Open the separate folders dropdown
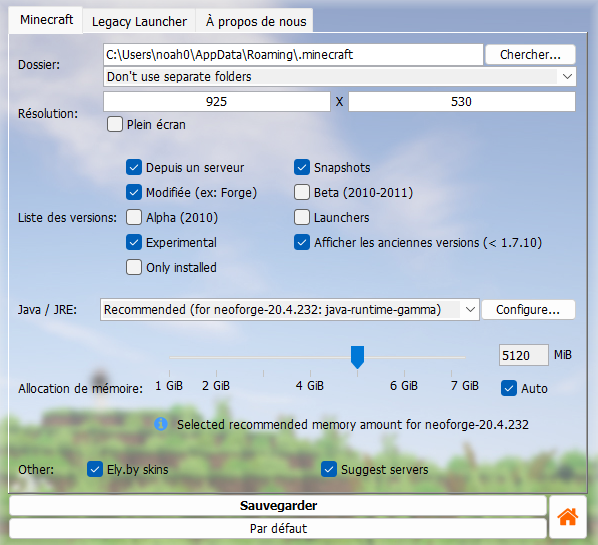Image resolution: width=598 pixels, height=545 pixels. [339, 77]
